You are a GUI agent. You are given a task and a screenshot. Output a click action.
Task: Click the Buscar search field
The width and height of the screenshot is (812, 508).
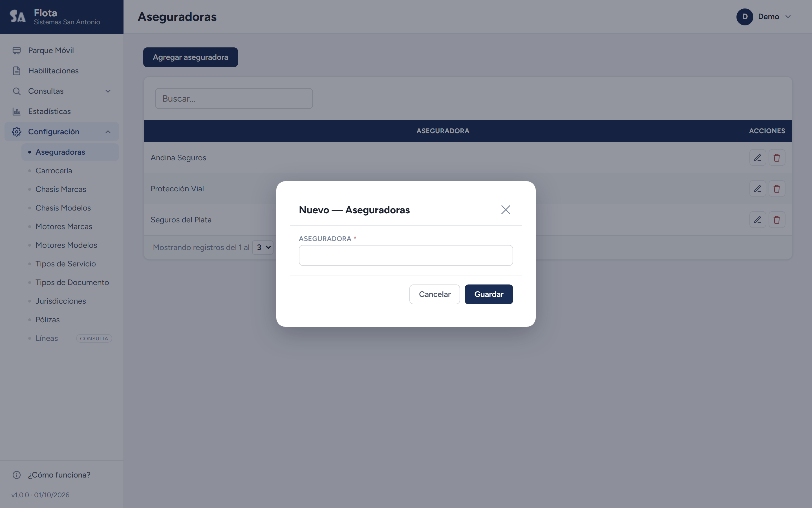[x=234, y=98]
